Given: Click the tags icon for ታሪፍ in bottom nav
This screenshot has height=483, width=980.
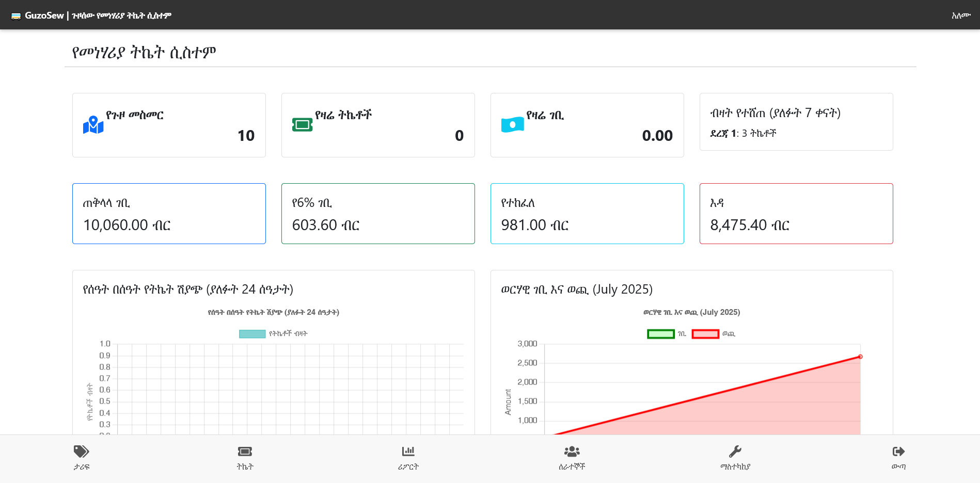Looking at the screenshot, I should pos(81,452).
